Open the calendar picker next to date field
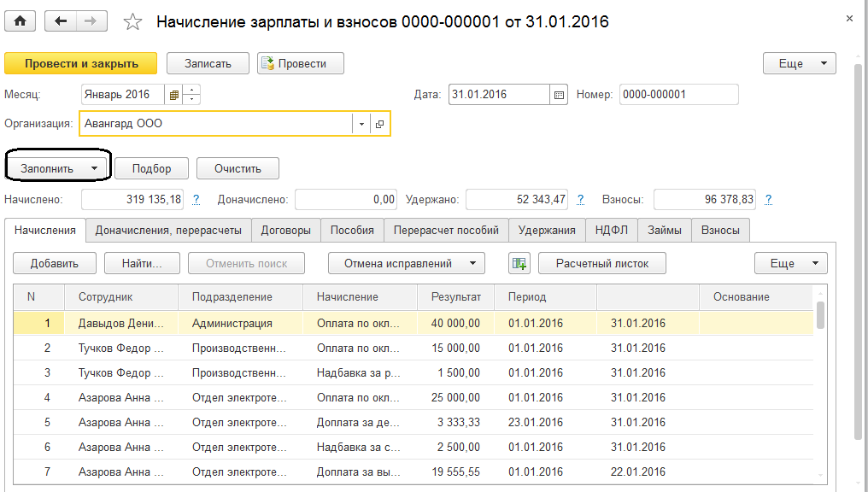The width and height of the screenshot is (868, 492). tap(560, 95)
